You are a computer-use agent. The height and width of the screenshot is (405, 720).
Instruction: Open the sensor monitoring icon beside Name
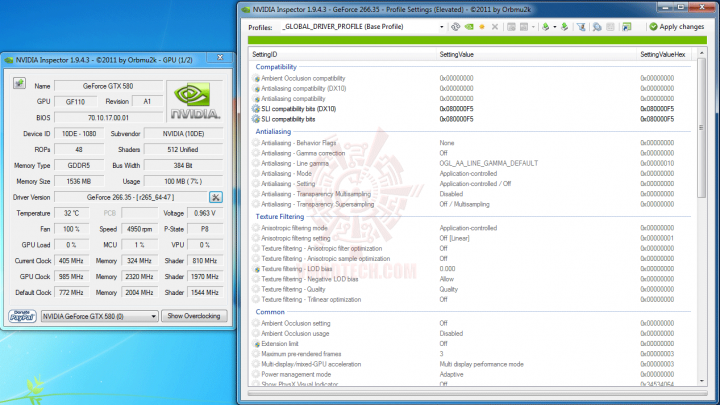click(19, 83)
